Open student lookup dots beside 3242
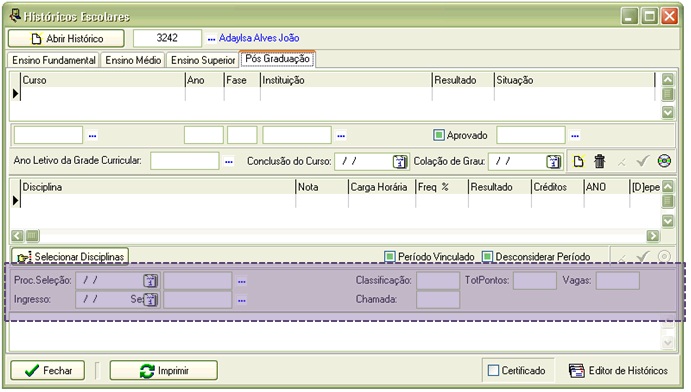 click(x=211, y=39)
